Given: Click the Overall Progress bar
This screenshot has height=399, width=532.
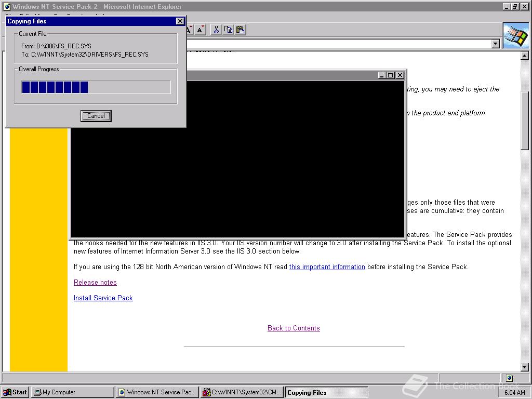Looking at the screenshot, I should pos(96,87).
